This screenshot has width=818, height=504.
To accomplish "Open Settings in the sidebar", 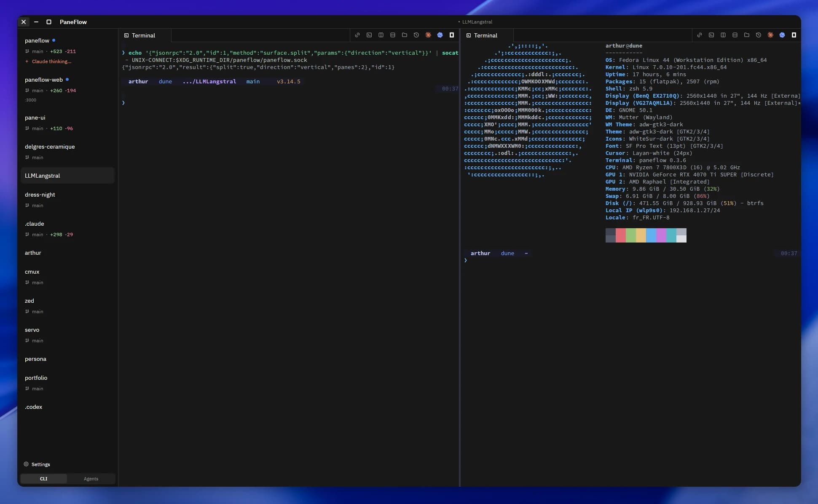I will (37, 464).
